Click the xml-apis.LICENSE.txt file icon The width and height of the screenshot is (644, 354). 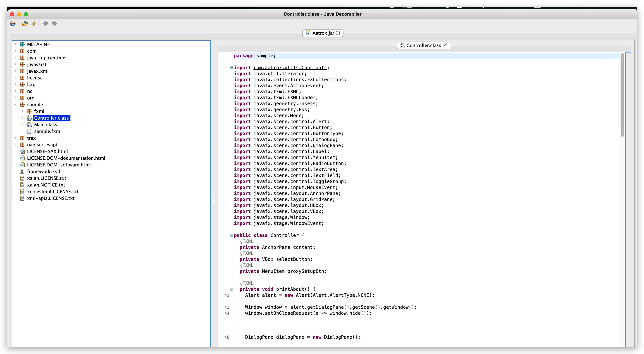click(x=22, y=198)
